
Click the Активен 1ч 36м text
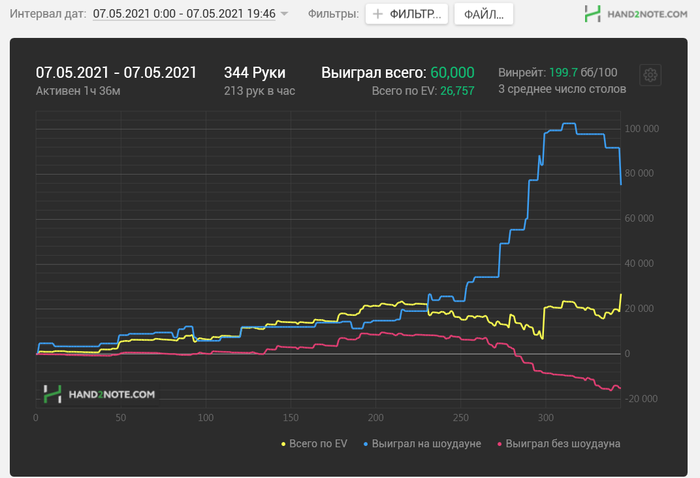click(78, 91)
